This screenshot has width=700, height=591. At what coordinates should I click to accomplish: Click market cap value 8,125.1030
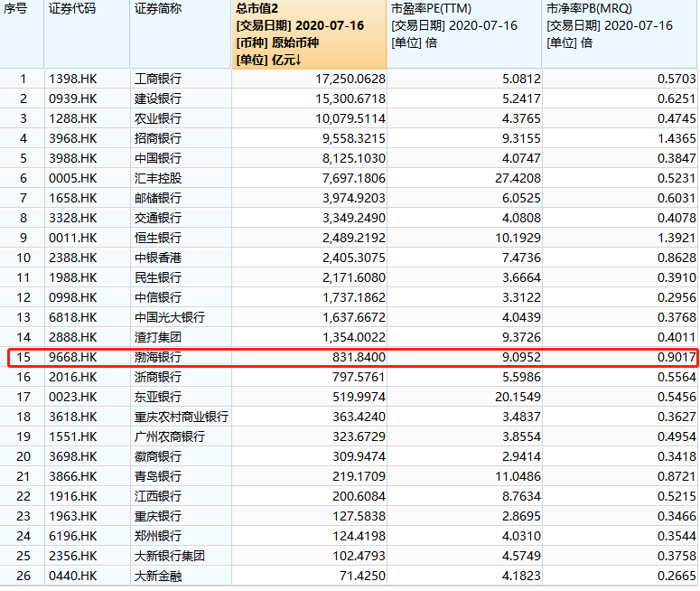point(354,158)
